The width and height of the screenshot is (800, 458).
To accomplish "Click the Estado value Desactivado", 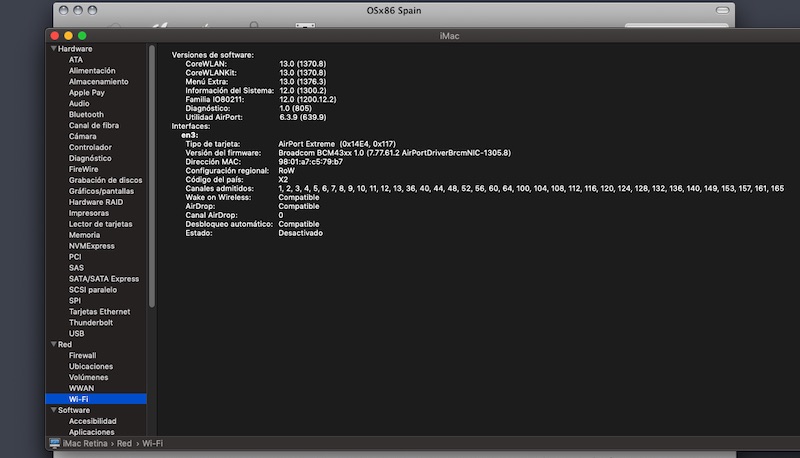I will point(301,233).
